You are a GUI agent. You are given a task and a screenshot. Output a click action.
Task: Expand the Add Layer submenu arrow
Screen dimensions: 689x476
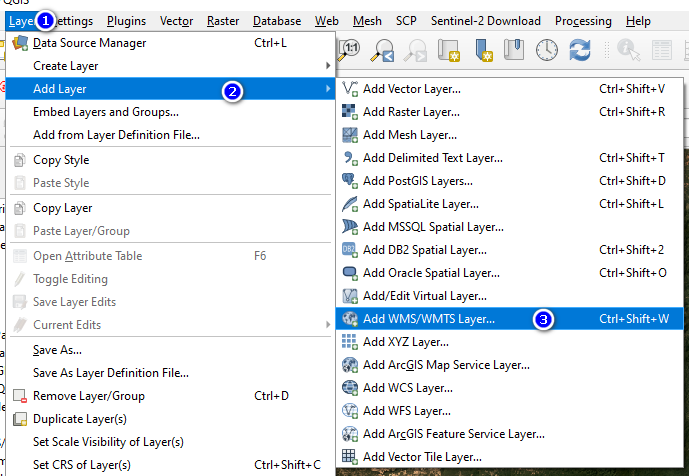tap(328, 88)
